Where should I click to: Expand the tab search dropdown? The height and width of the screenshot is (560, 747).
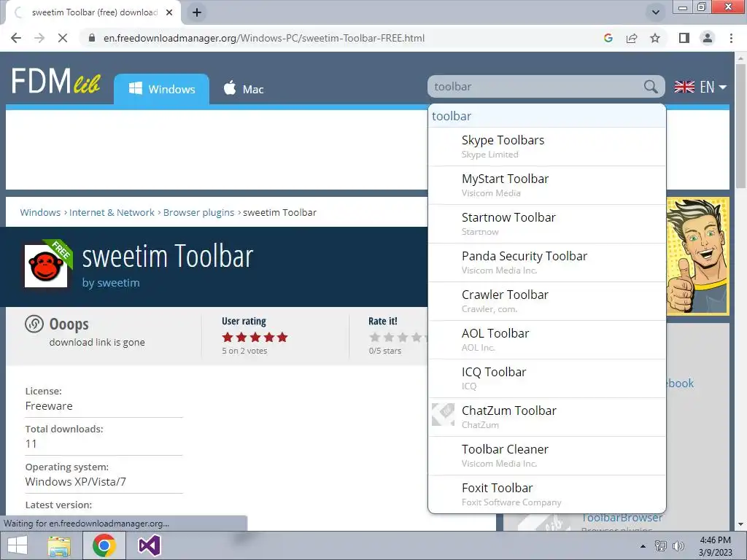coord(656,12)
